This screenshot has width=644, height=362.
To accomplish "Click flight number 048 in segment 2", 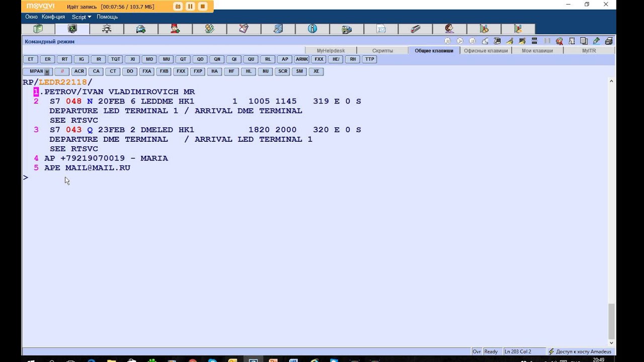I will coord(73,102).
